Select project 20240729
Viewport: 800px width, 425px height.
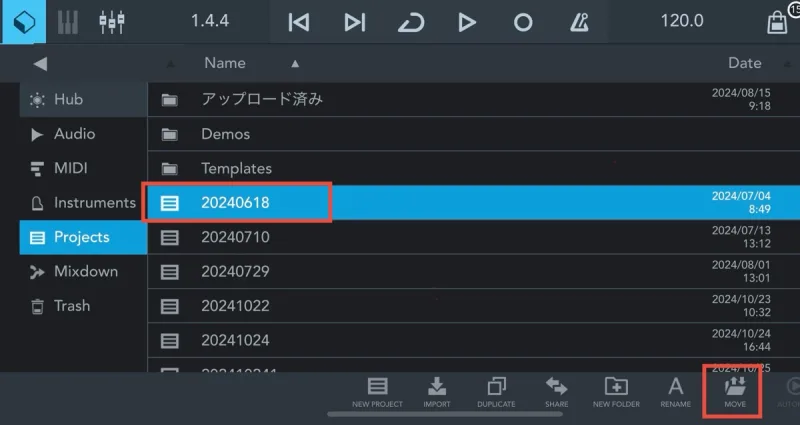click(x=474, y=271)
